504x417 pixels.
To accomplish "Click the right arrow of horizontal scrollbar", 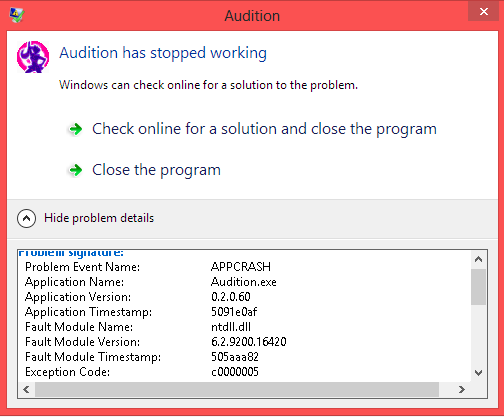I will pos(462,389).
